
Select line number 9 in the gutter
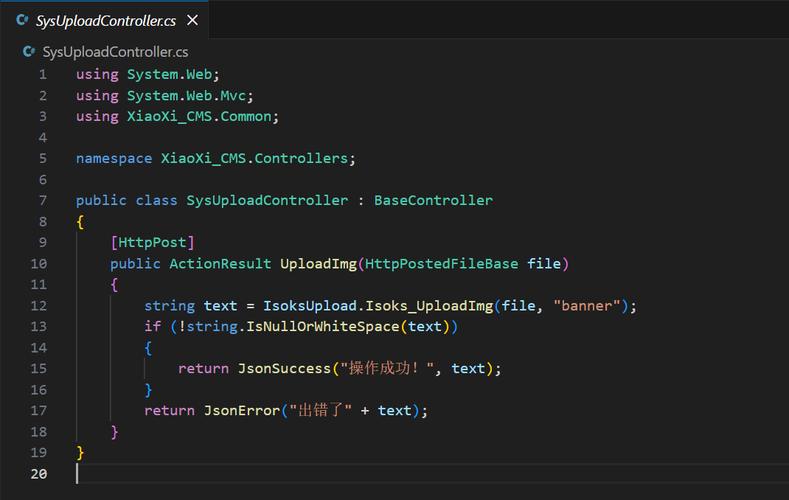tap(43, 243)
